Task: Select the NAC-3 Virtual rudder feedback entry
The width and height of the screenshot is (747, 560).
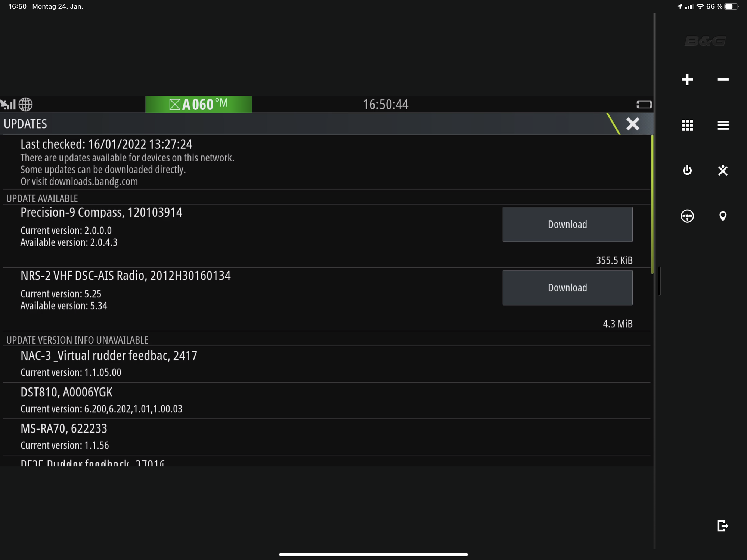Action: (x=326, y=364)
